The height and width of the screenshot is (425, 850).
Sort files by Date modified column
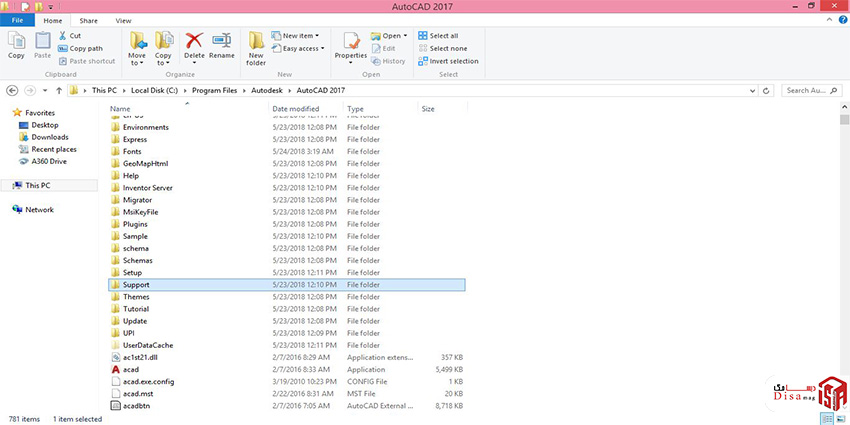[295, 108]
